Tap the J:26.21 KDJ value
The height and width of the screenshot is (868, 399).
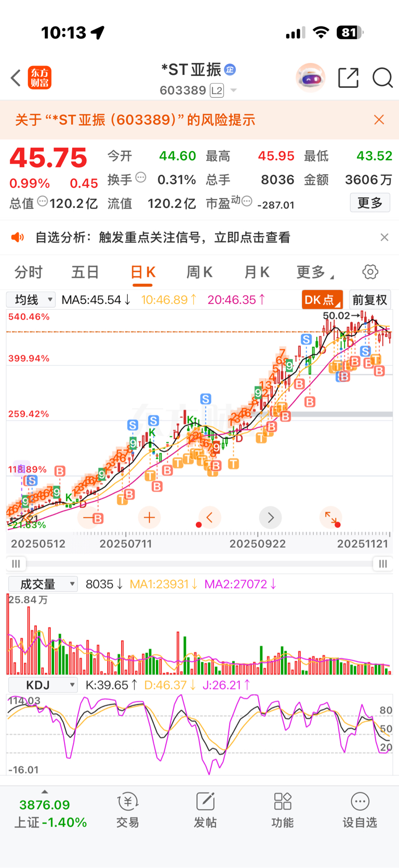click(x=227, y=685)
